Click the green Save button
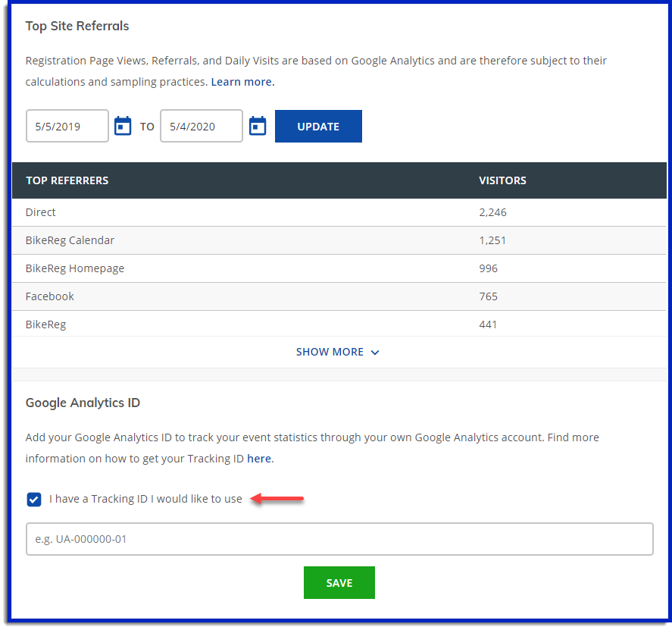This screenshot has height=630, width=672. [339, 582]
